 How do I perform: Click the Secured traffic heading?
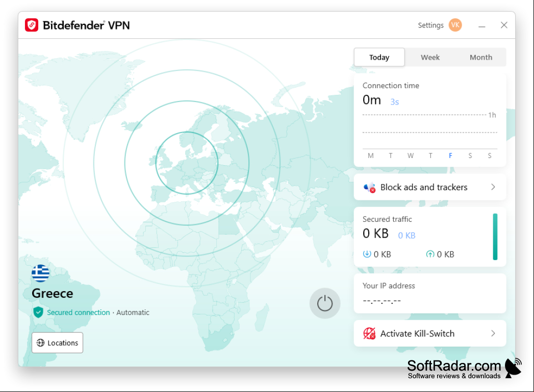coord(387,219)
